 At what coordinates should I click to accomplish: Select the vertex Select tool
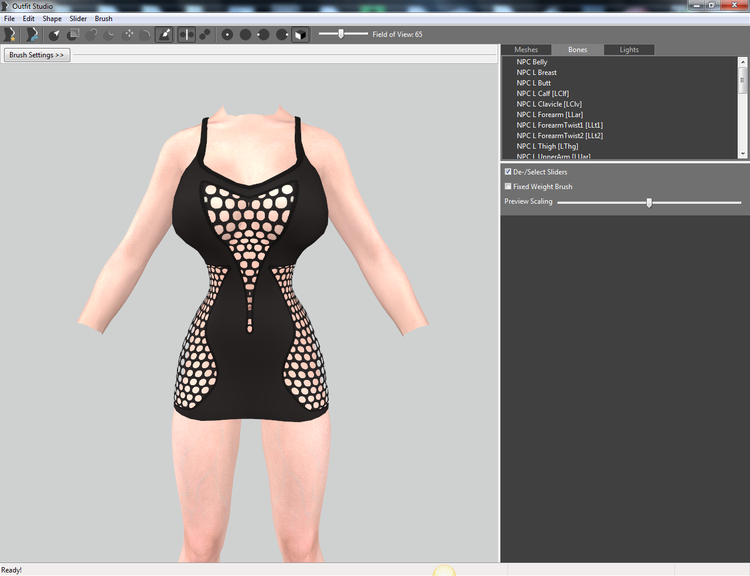pyautogui.click(x=55, y=34)
